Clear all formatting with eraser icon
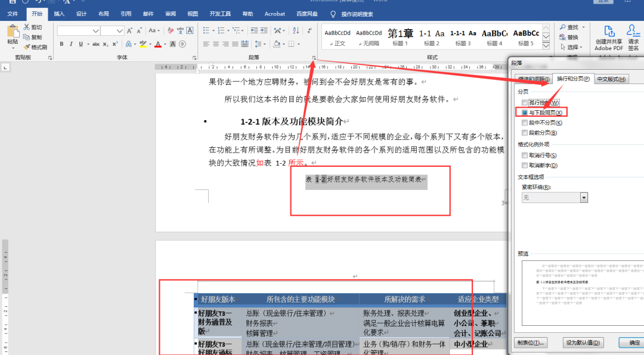644x355 pixels. tap(171, 31)
